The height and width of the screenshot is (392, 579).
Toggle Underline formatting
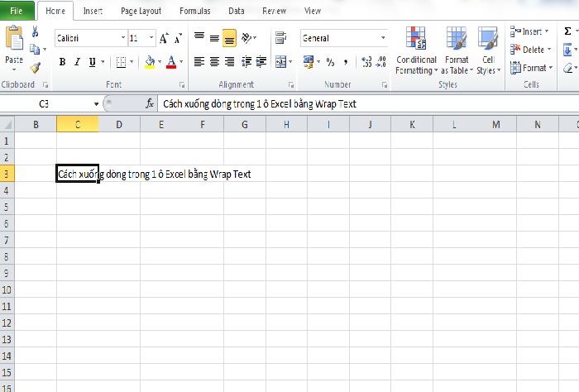93,62
